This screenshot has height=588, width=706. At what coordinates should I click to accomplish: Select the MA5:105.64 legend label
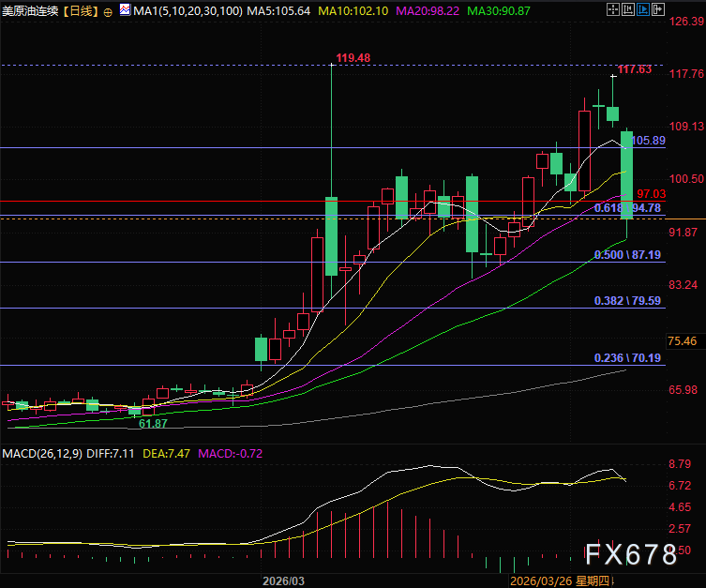278,11
